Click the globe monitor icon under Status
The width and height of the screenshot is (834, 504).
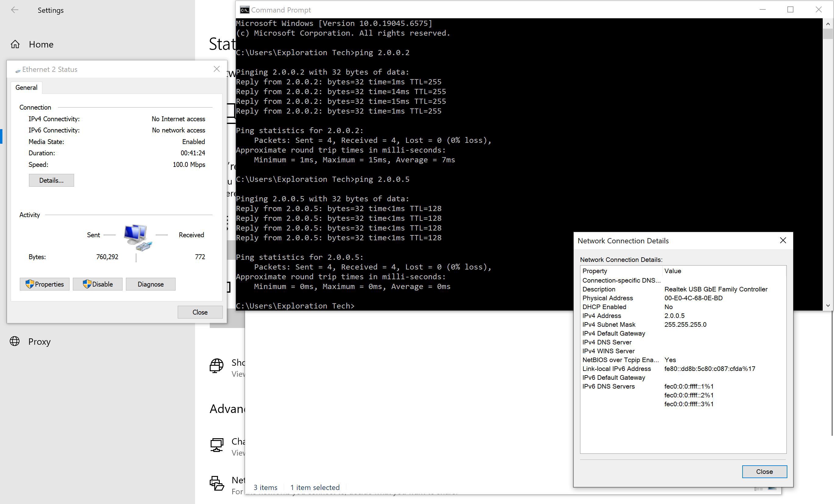[x=216, y=365]
